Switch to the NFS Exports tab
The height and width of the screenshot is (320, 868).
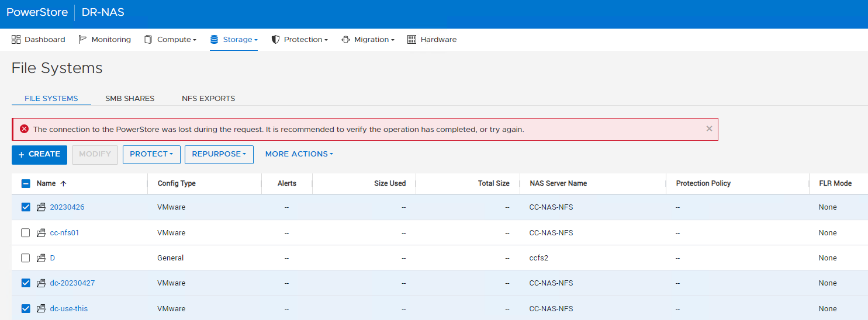point(208,99)
